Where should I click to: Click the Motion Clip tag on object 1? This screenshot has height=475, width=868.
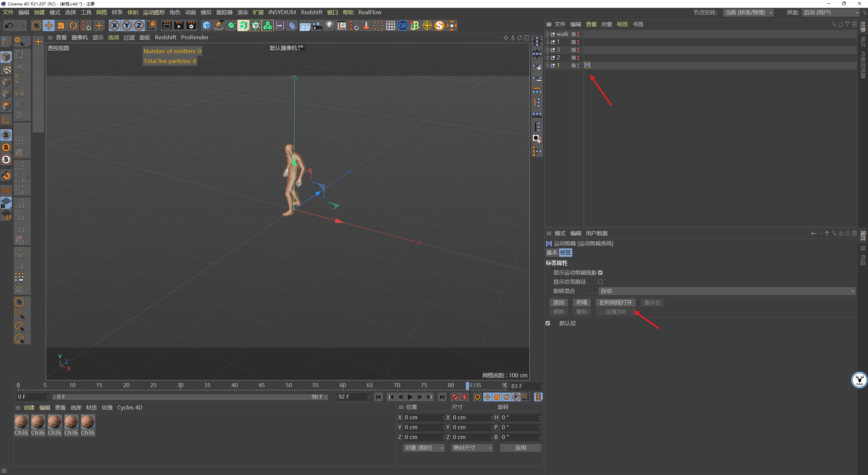point(587,65)
